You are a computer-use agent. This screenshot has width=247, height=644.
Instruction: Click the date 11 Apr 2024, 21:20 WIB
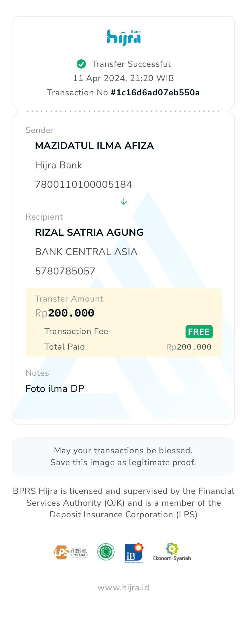point(123,78)
